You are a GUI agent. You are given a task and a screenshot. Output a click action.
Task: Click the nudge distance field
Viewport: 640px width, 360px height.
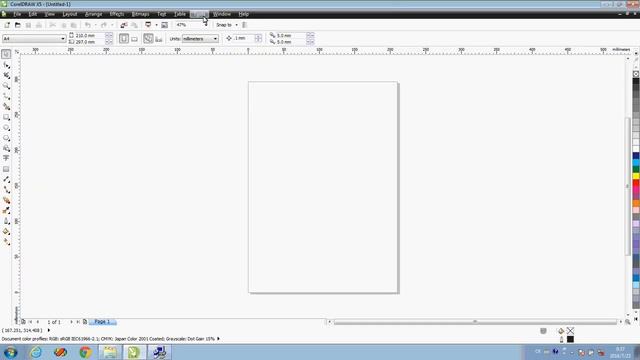point(244,38)
